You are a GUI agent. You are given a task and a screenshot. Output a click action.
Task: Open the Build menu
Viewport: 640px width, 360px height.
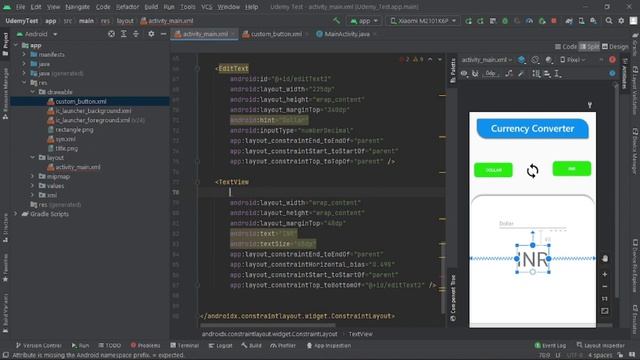coord(151,7)
